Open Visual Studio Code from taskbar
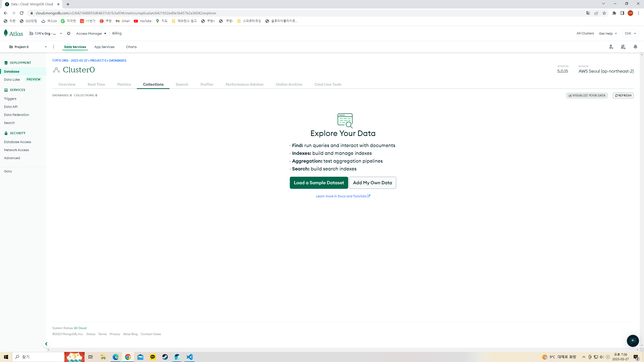The height and width of the screenshot is (362, 644). 190,357
